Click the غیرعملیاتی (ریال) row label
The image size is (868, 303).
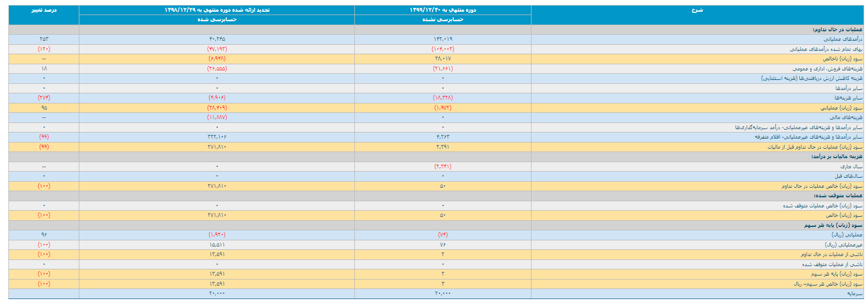(x=845, y=245)
